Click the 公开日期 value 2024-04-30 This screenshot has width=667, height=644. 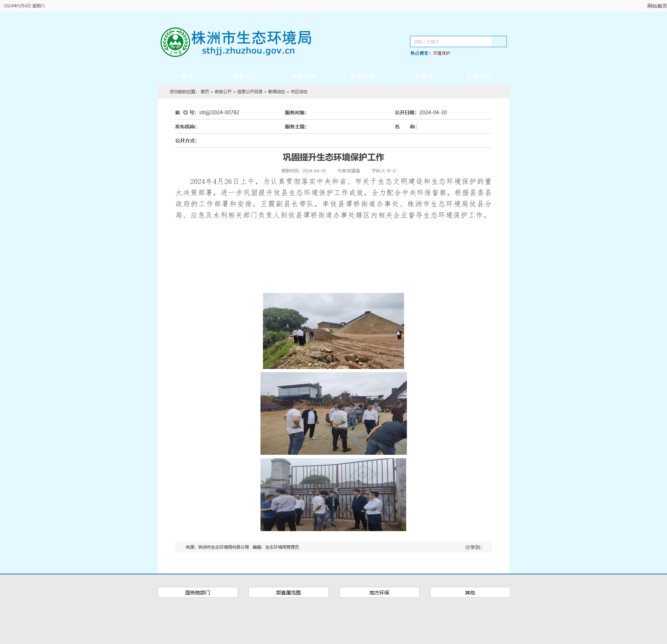[x=433, y=113]
